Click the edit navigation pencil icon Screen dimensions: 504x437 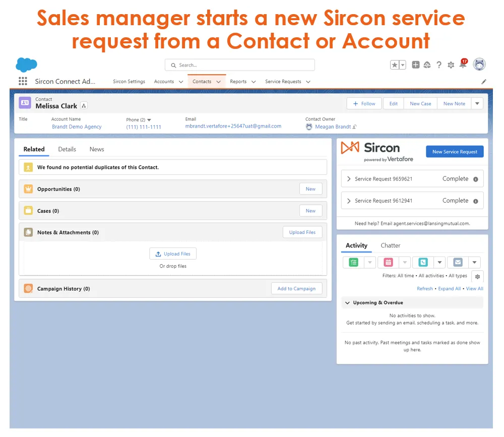[484, 82]
